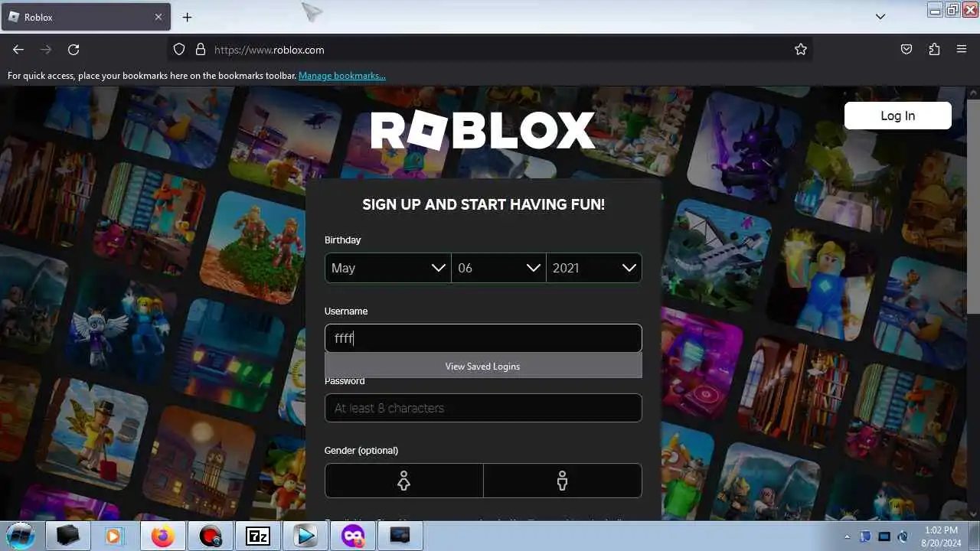Click the volume icon in the system tray
This screenshot has width=980, height=551.
point(903,536)
